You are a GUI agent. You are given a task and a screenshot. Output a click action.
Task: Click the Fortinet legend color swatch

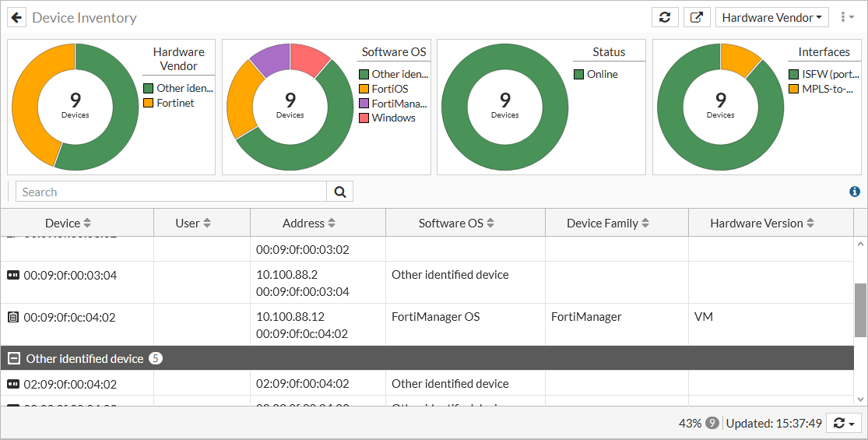tap(149, 103)
